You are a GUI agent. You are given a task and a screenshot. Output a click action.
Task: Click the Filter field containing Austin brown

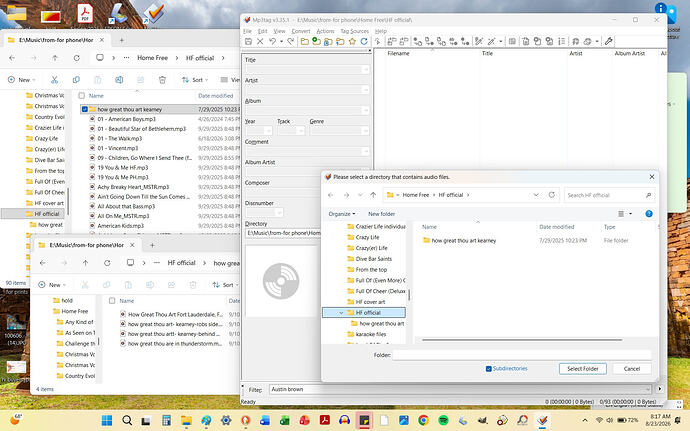tap(459, 390)
